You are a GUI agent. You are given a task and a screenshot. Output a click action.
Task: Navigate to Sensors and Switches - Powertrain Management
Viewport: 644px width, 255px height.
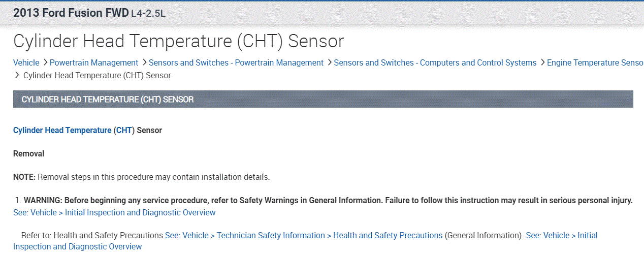[x=236, y=63]
